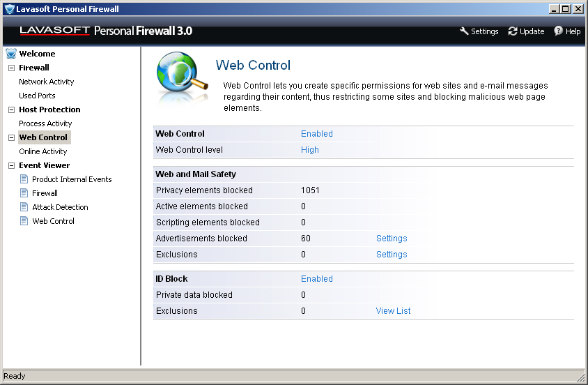Viewport: 588px width, 385px height.
Task: Click Product Internal Events document icon
Action: point(24,179)
